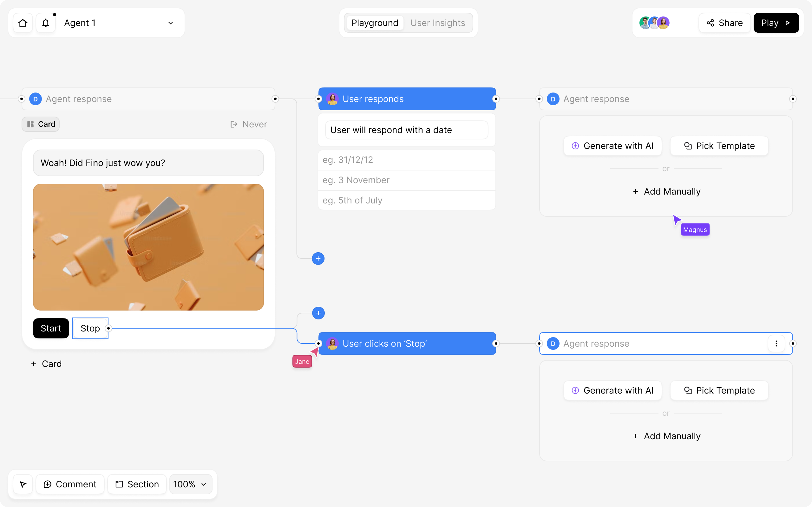Click the Share button
The height and width of the screenshot is (507, 812).
click(x=724, y=22)
